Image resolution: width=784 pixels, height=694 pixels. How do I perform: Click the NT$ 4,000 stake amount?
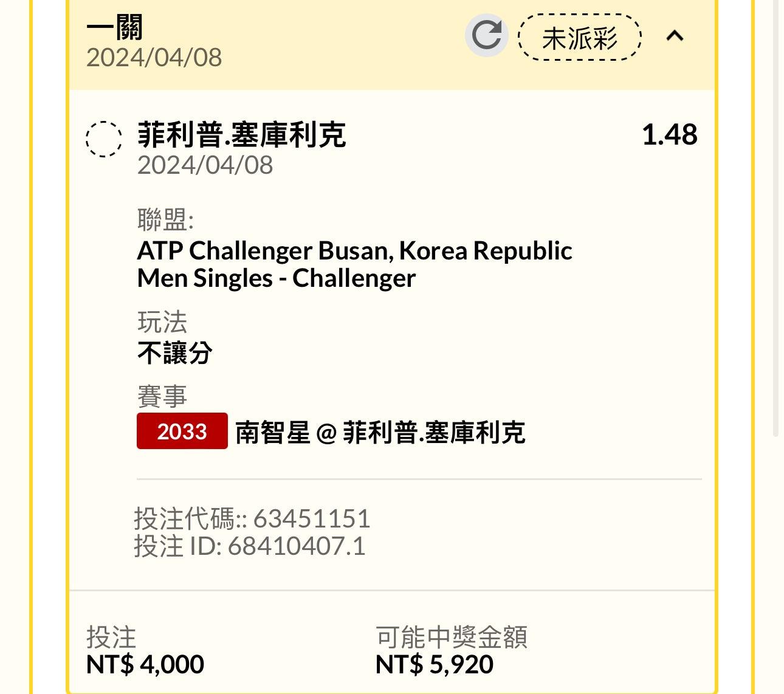145,664
